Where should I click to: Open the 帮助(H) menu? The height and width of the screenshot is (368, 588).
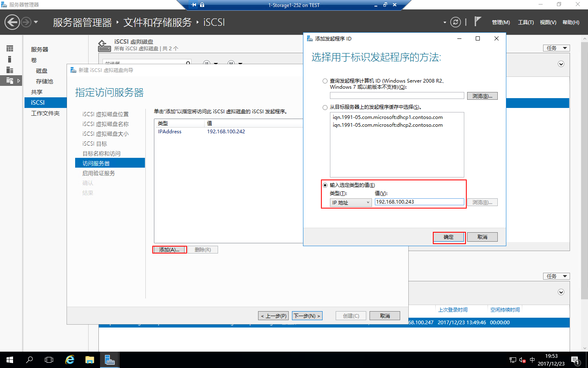pyautogui.click(x=571, y=22)
